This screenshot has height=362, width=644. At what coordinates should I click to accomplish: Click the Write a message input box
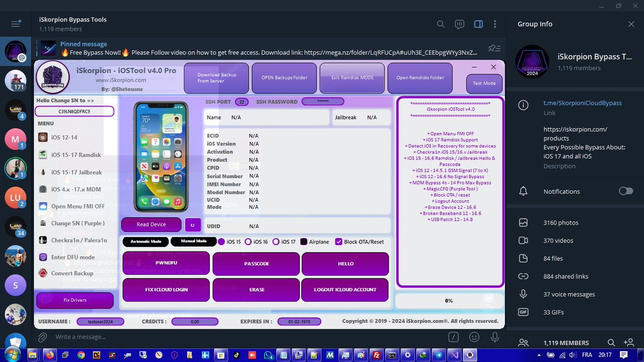(x=247, y=337)
